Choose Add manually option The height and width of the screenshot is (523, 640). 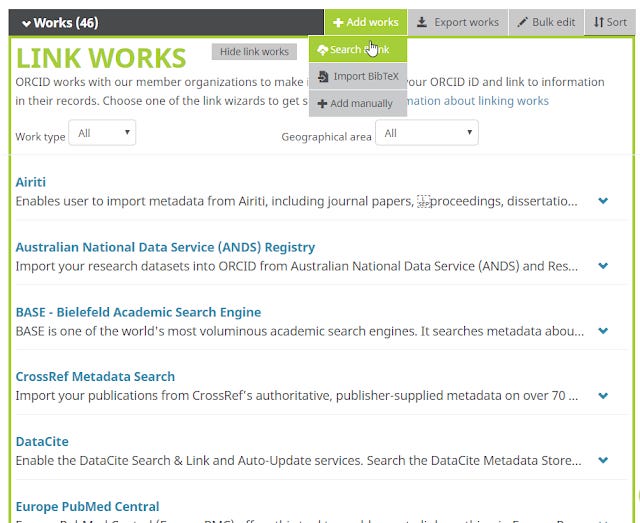pyautogui.click(x=358, y=103)
